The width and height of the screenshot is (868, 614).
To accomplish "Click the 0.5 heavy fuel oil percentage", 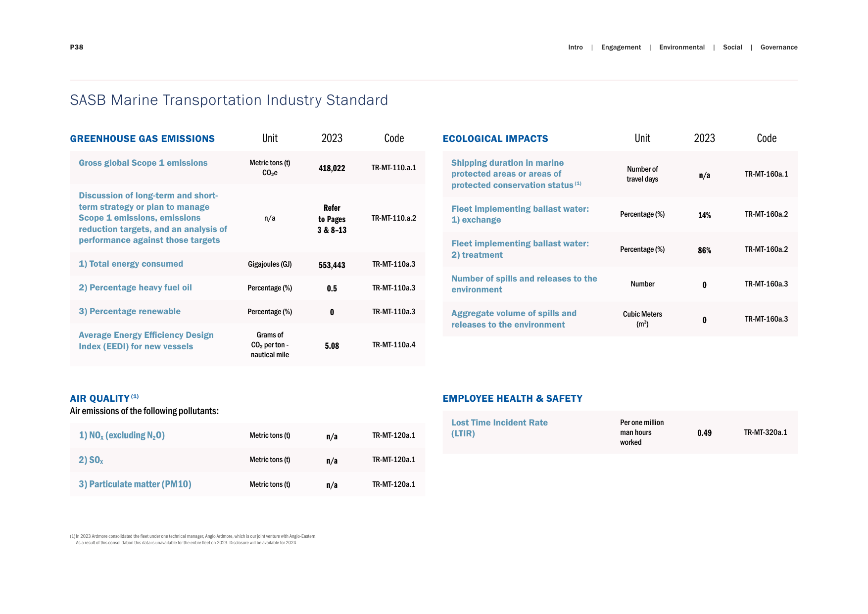I will pos(332,288).
